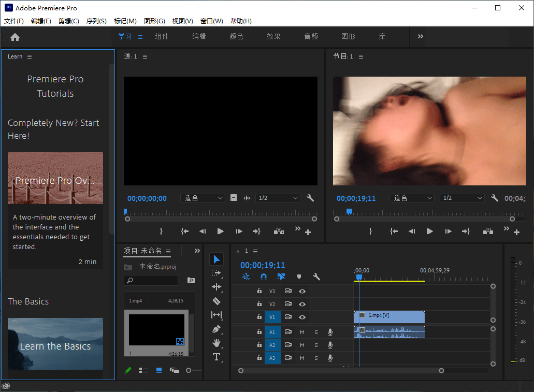Solo audio track A2
The height and width of the screenshot is (392, 534).
pos(316,345)
